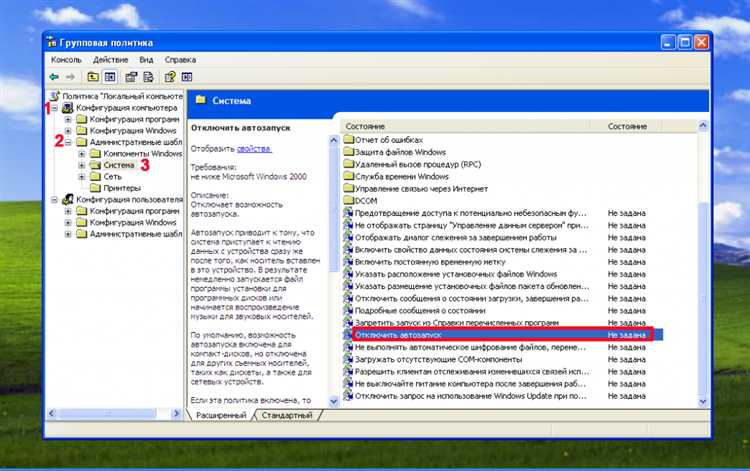Select Запретить запуск из Справки перечисленных программ

(x=457, y=323)
